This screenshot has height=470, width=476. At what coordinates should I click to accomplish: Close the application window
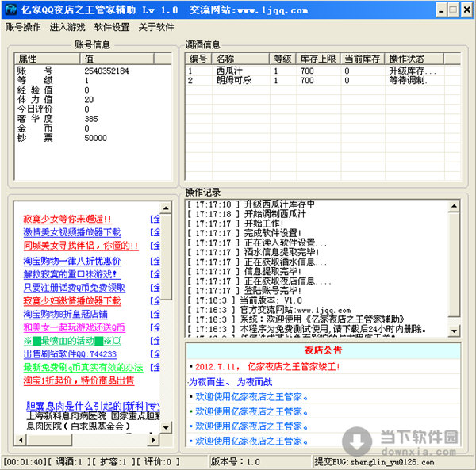point(467,10)
